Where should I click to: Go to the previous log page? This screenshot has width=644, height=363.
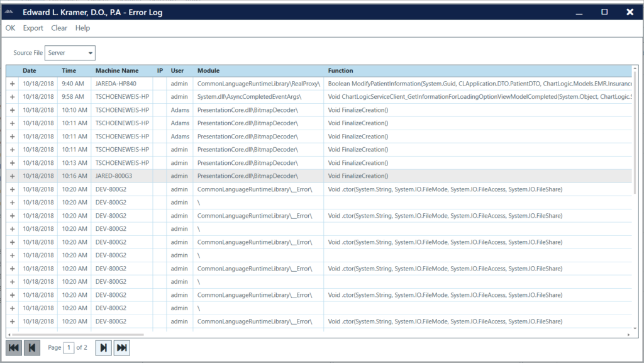[32, 348]
